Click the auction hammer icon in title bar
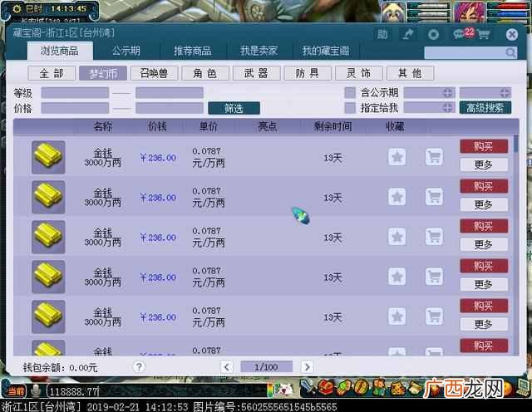 407,34
